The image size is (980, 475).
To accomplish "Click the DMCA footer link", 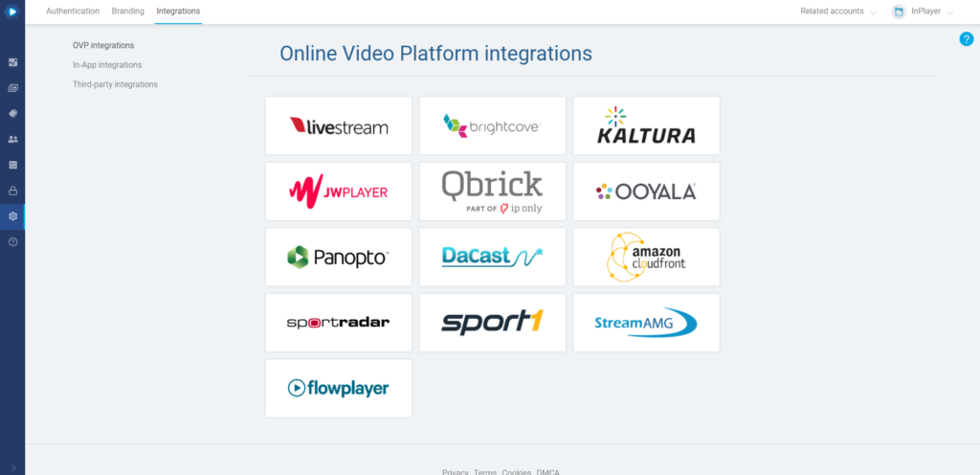I will click(547, 472).
